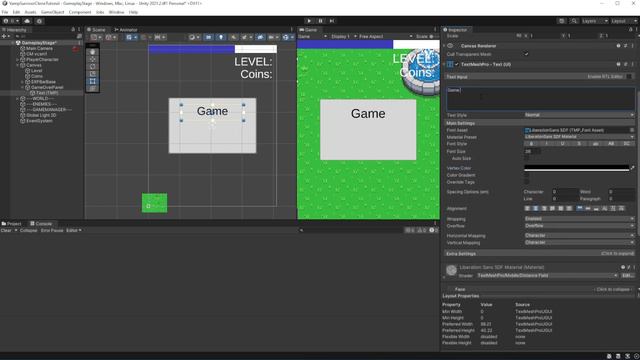This screenshot has width=640, height=360.
Task: Toggle Strikethrough font style button
Action: pyautogui.click(x=579, y=144)
